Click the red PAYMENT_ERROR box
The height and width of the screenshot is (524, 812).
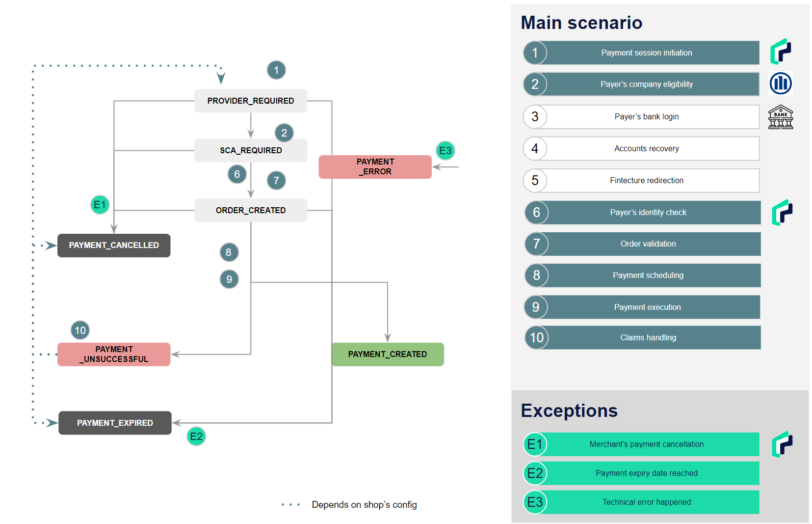[x=375, y=167]
